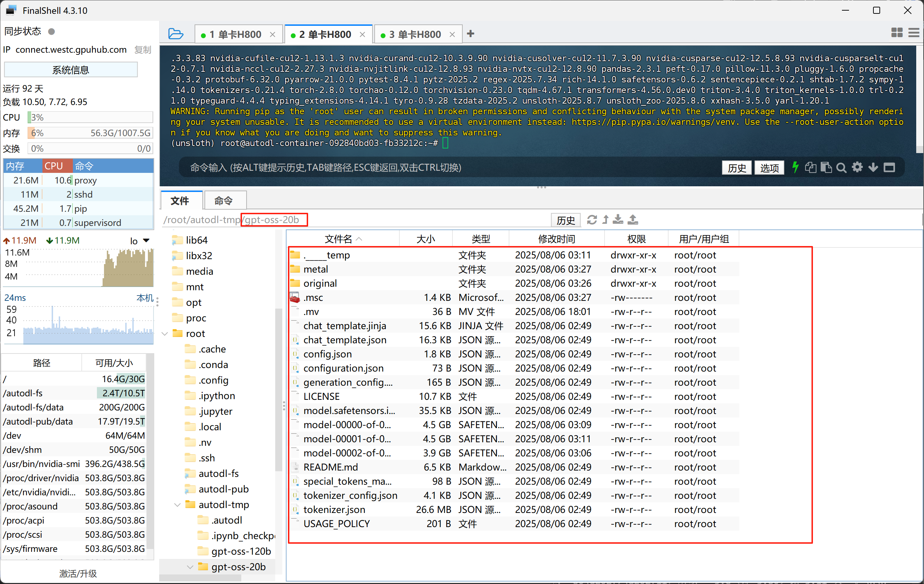Select the proxy process row
924x584 pixels.
(x=78, y=180)
